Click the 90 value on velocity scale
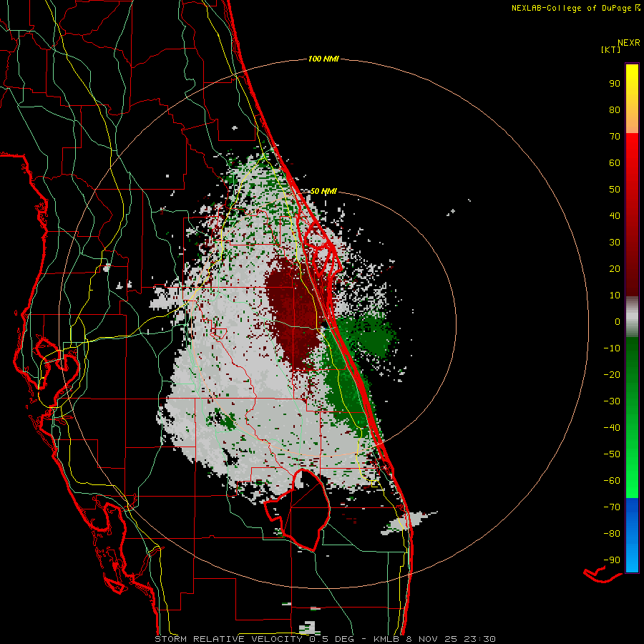 [x=615, y=84]
